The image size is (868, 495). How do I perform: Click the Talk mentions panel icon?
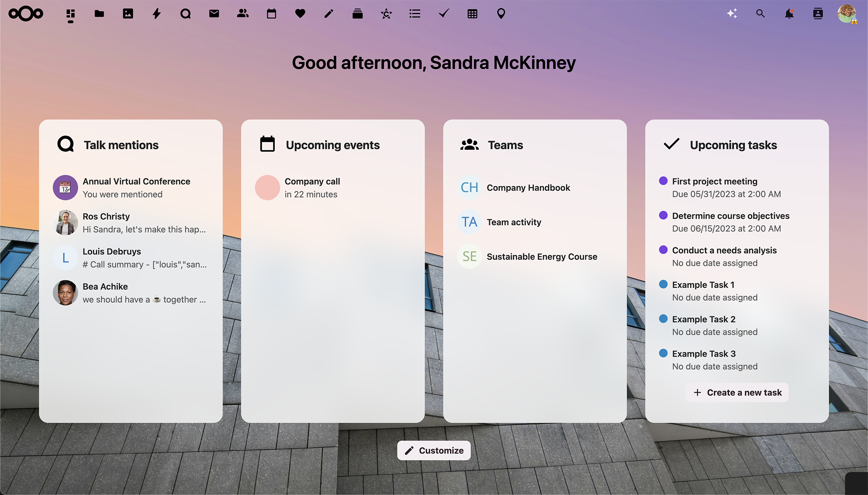pyautogui.click(x=65, y=144)
